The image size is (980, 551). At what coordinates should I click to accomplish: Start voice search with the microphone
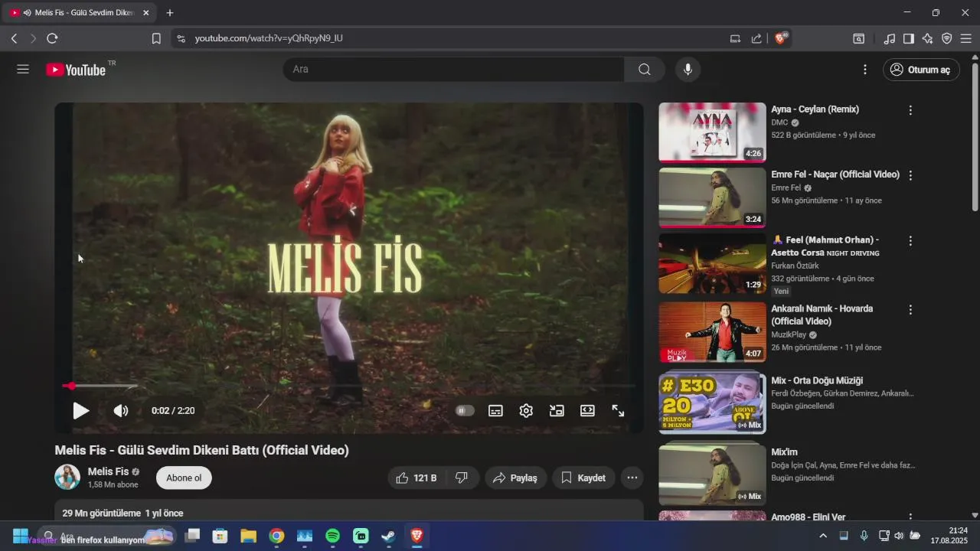(688, 70)
